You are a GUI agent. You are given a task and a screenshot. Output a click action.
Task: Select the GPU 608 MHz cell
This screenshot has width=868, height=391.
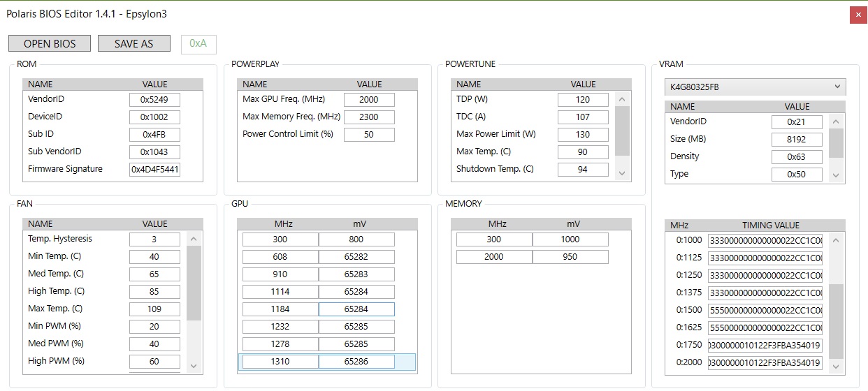pyautogui.click(x=280, y=256)
